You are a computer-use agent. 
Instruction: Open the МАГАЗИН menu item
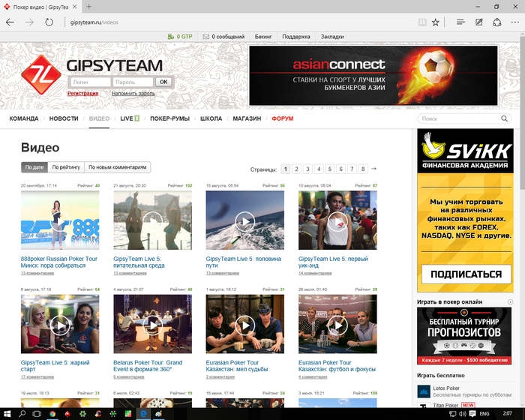click(247, 118)
